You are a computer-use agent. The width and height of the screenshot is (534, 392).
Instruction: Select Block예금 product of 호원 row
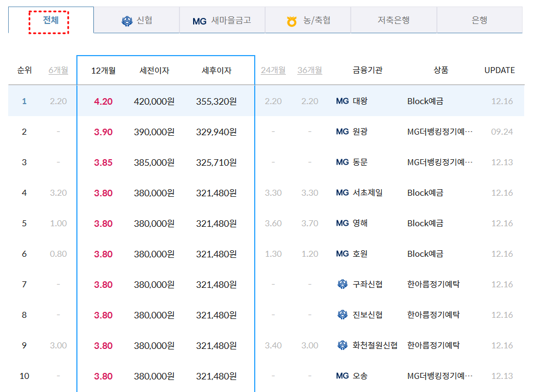pos(425,254)
